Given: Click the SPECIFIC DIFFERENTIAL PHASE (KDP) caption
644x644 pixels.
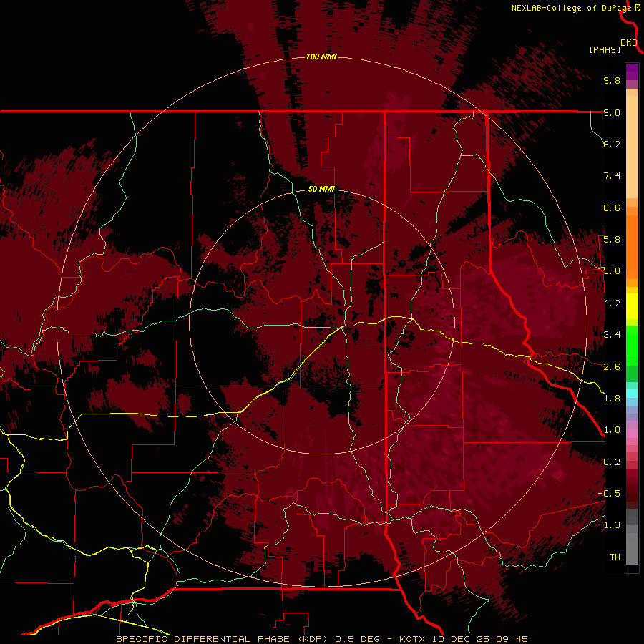Looking at the screenshot, I should tap(223, 639).
